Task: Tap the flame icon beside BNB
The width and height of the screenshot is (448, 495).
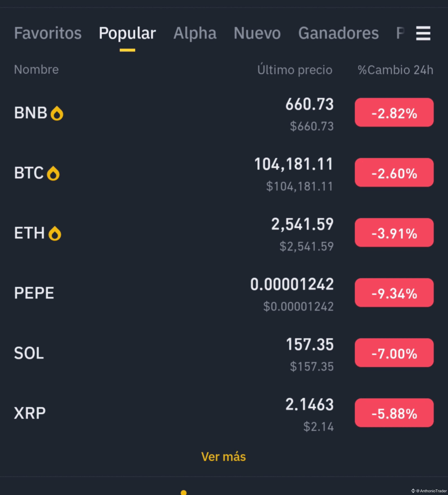Action: tap(57, 113)
